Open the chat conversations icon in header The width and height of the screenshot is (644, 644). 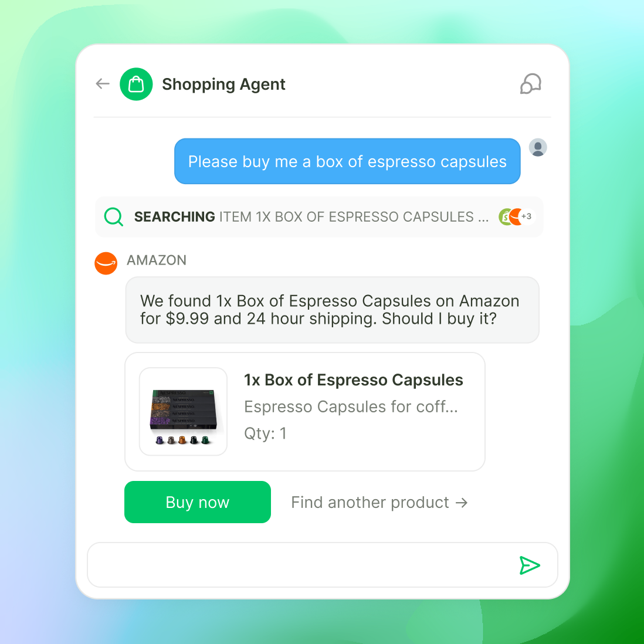point(531,84)
